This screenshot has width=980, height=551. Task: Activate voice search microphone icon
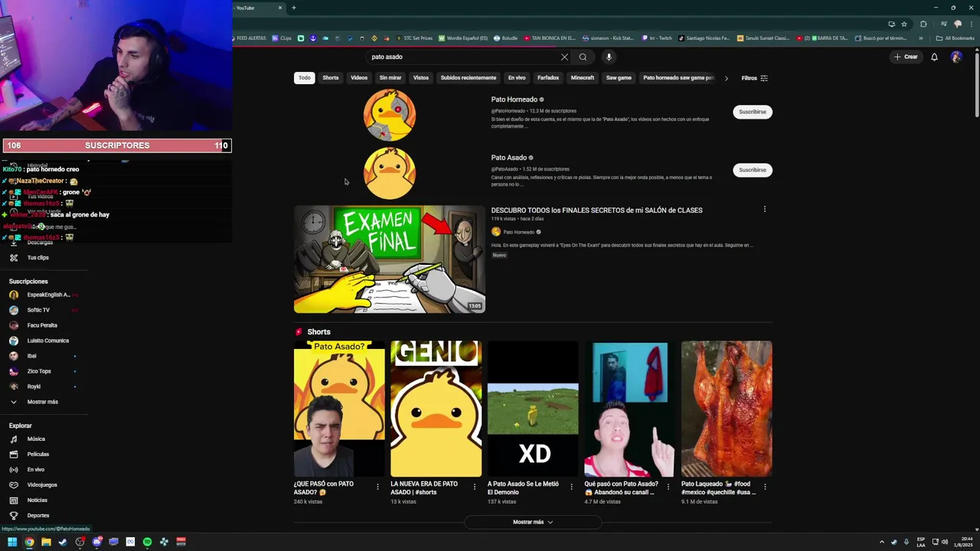(x=609, y=57)
